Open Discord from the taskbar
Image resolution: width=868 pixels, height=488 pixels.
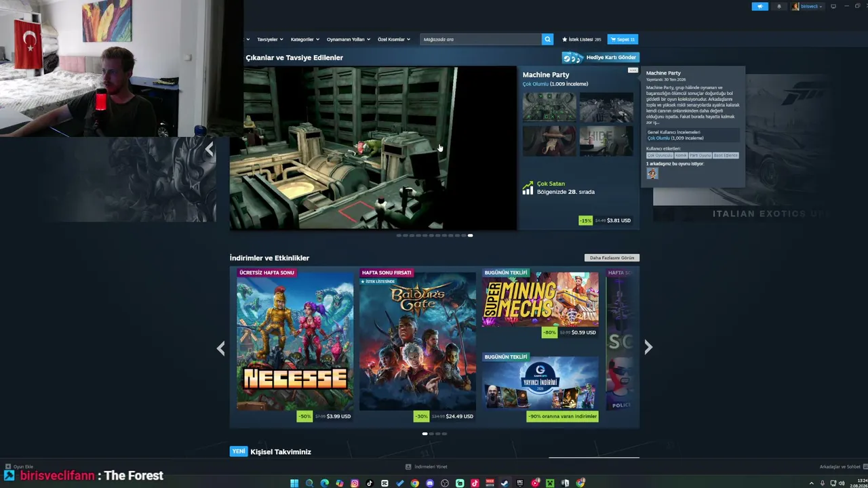pyautogui.click(x=430, y=483)
